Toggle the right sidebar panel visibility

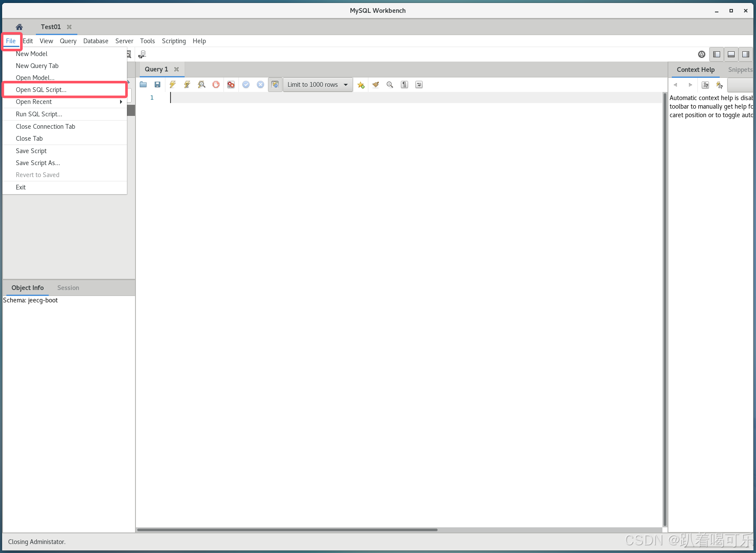tap(746, 54)
